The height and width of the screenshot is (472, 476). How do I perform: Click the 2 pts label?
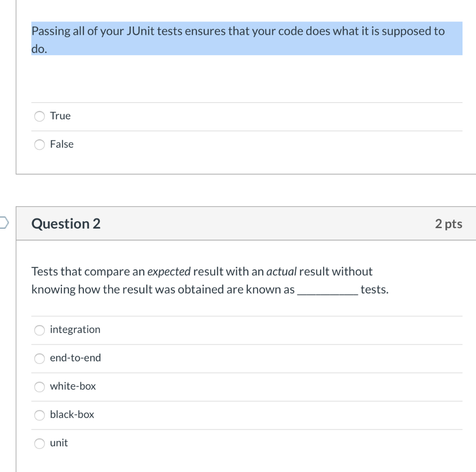click(x=448, y=223)
